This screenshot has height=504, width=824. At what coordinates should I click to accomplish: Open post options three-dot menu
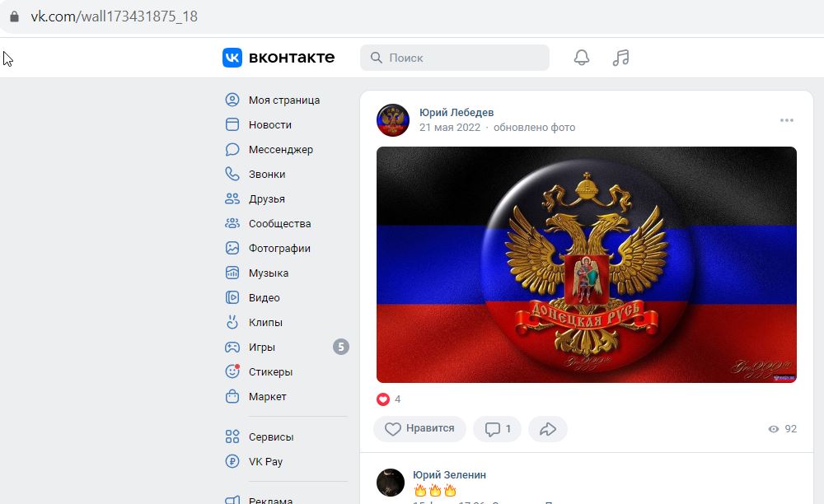pyautogui.click(x=787, y=120)
